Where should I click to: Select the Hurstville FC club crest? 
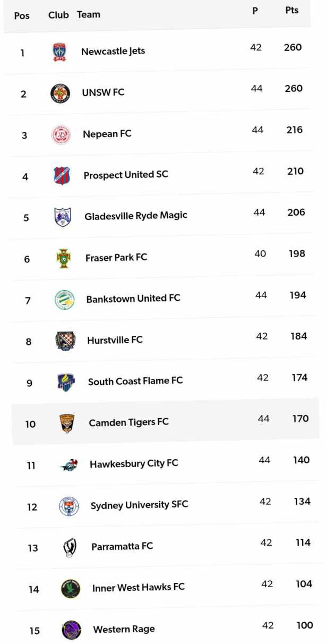click(66, 341)
